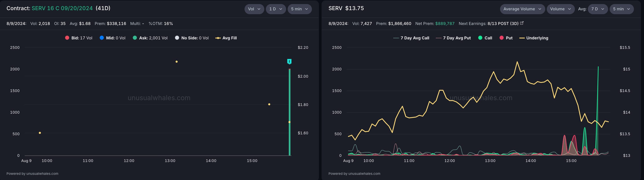Toggle the Put series legend entry
The image size is (644, 180).
point(506,38)
